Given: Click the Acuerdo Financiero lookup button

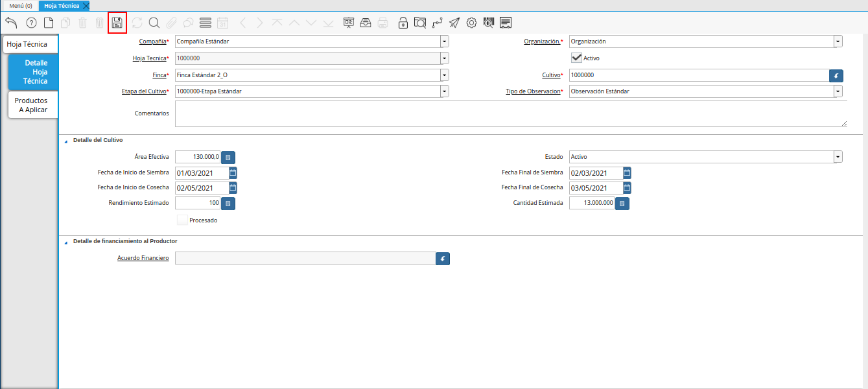Looking at the screenshot, I should coord(443,259).
